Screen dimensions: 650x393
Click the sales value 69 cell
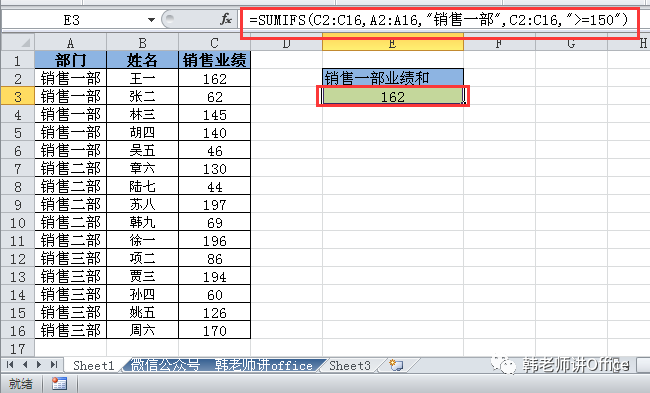(214, 223)
